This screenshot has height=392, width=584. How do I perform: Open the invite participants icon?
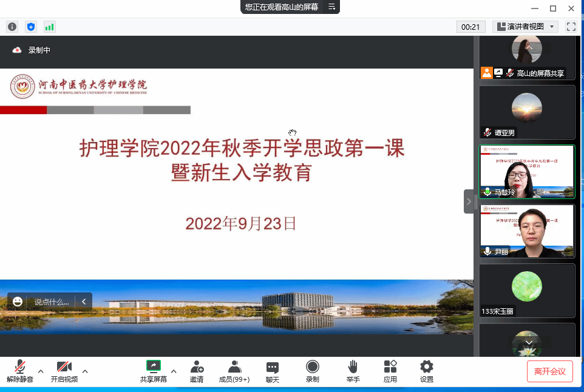click(x=197, y=371)
